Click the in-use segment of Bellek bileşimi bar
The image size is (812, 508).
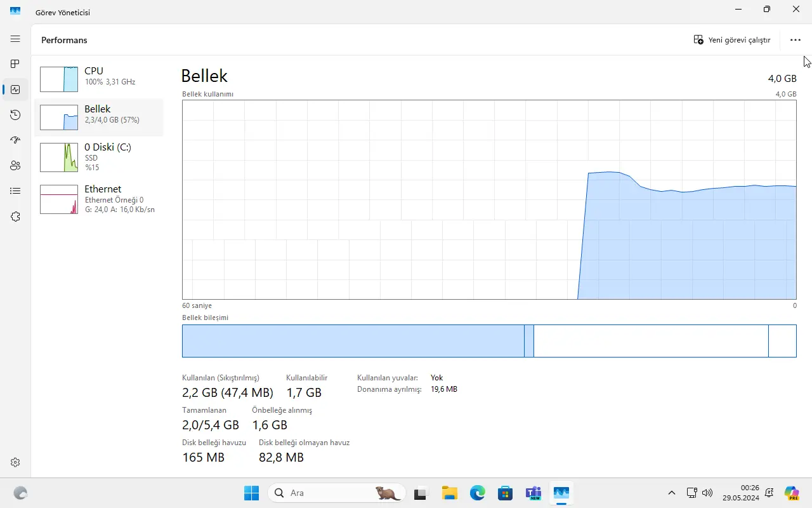click(353, 341)
